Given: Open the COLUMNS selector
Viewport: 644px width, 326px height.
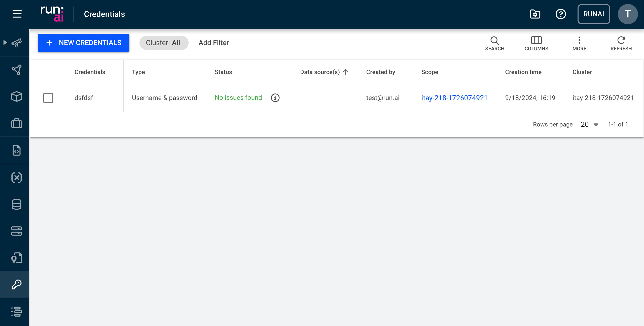Looking at the screenshot, I should click(x=536, y=43).
